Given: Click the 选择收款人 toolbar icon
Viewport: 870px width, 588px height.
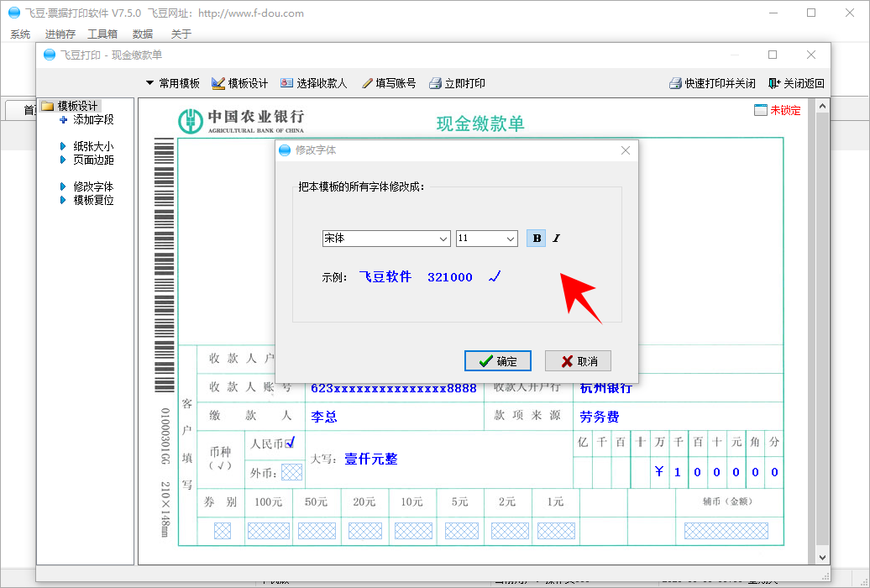Looking at the screenshot, I should (x=286, y=83).
